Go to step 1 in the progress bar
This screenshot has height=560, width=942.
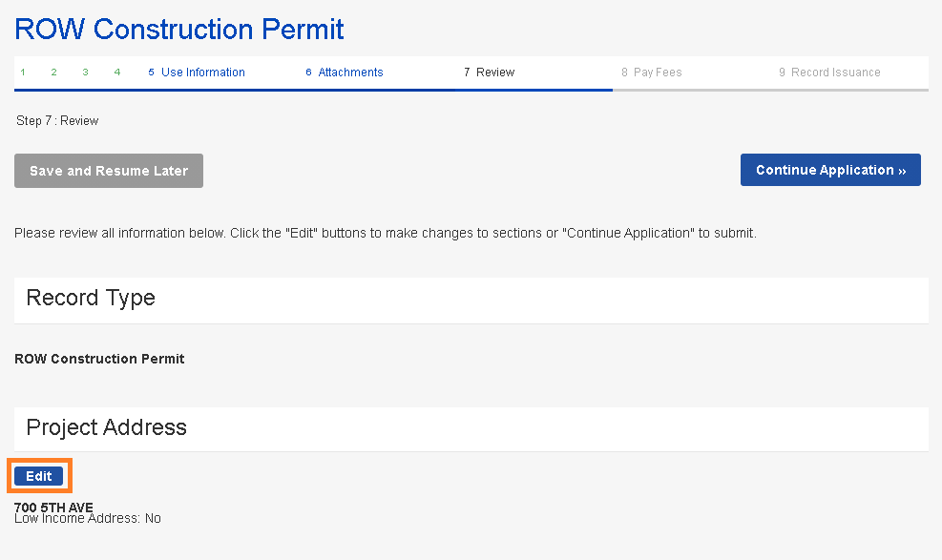[x=23, y=73]
